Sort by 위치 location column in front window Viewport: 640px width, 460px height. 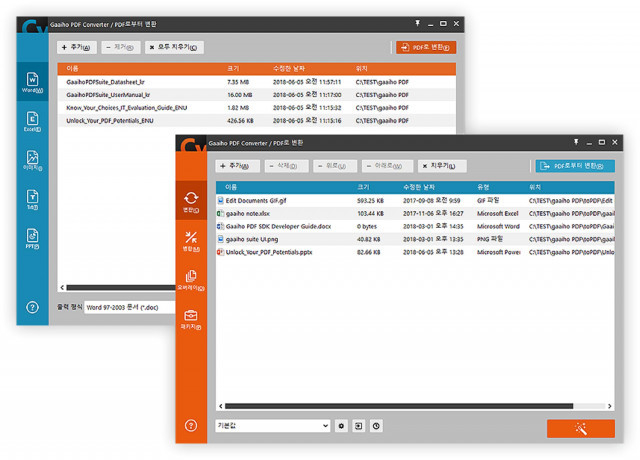535,187
